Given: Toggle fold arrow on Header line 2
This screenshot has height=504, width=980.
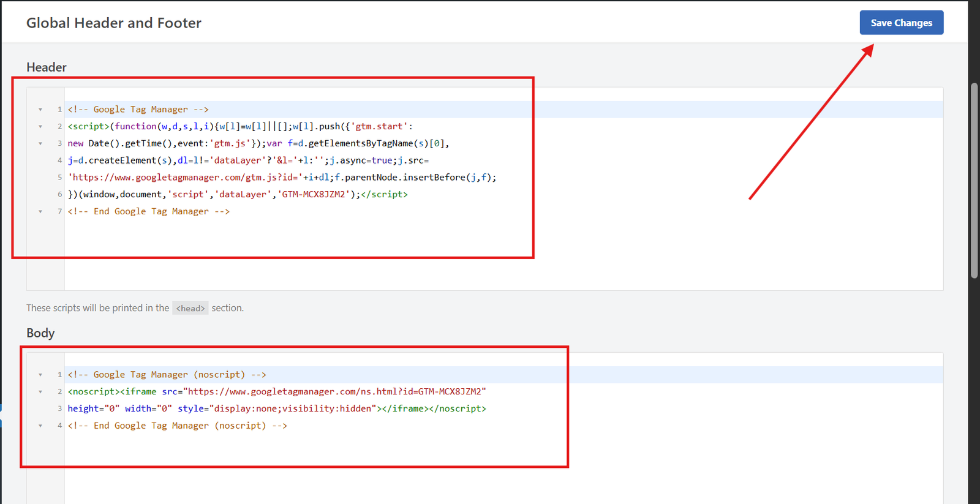Looking at the screenshot, I should pyautogui.click(x=40, y=127).
